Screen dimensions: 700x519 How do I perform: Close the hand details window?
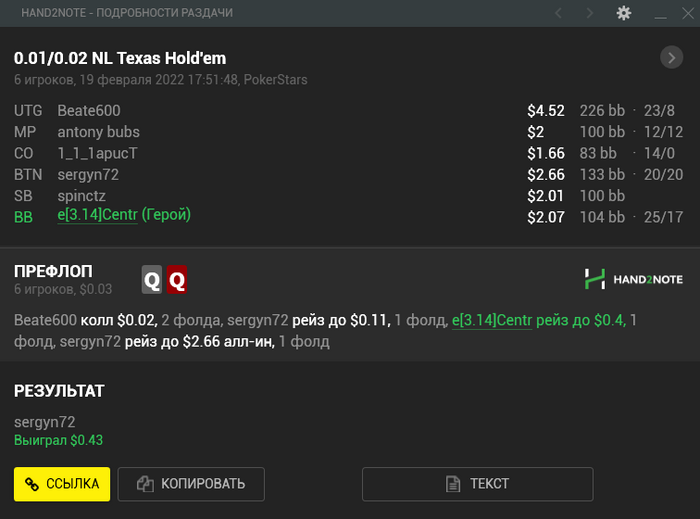(688, 13)
